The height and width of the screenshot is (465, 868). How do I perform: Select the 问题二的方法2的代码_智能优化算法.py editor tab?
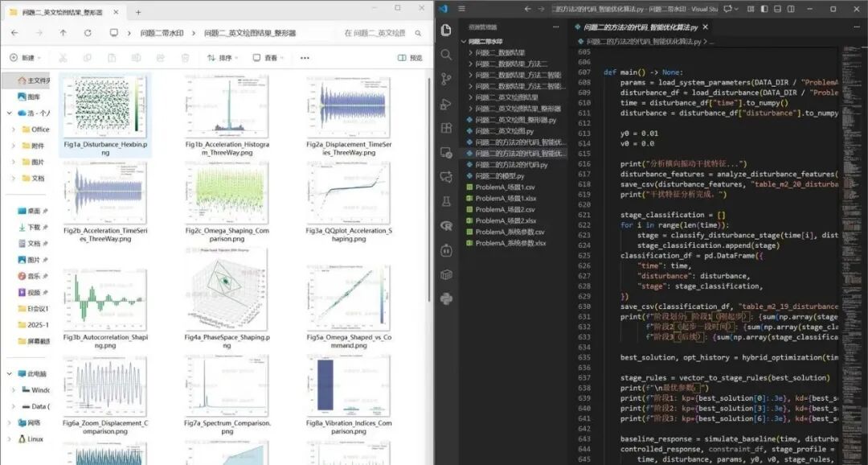(x=641, y=27)
